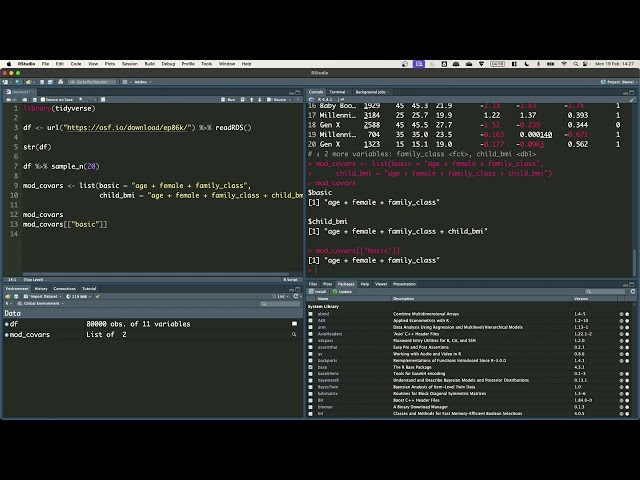Viewport: 640px width, 480px height.
Task: Click the Save All documents icon
Action: (x=50, y=82)
